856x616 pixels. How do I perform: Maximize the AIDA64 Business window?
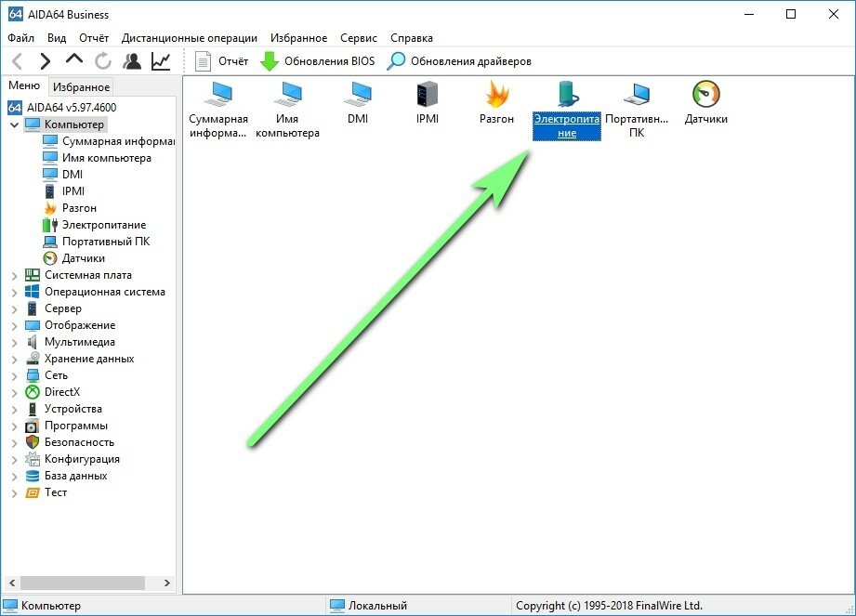(x=791, y=14)
